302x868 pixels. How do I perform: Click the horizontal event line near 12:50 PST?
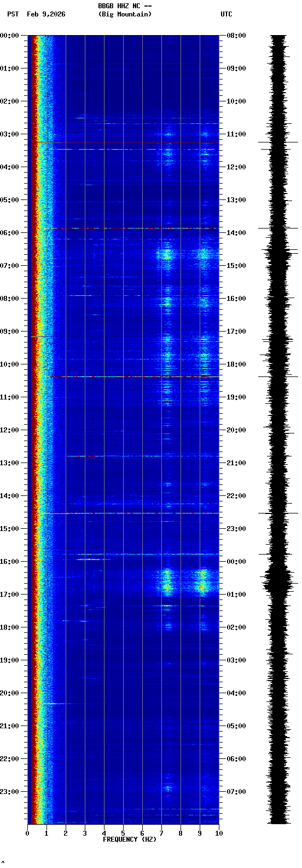(142, 456)
